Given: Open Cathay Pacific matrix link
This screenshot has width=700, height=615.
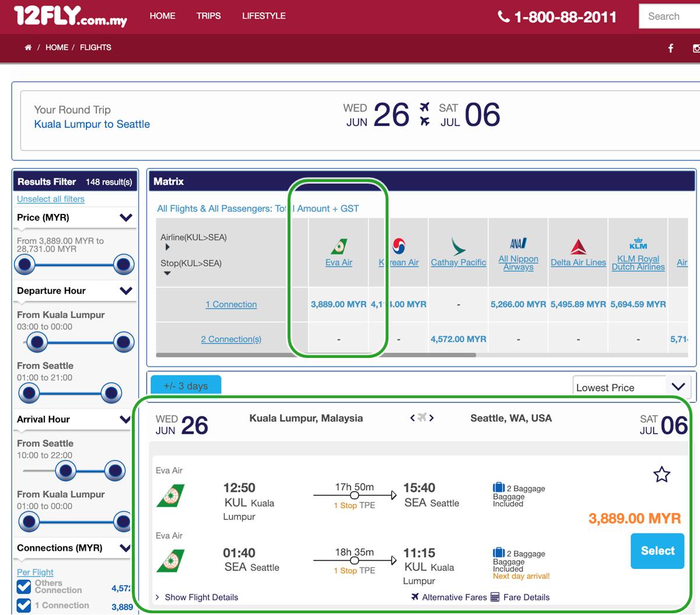Looking at the screenshot, I should [x=458, y=262].
